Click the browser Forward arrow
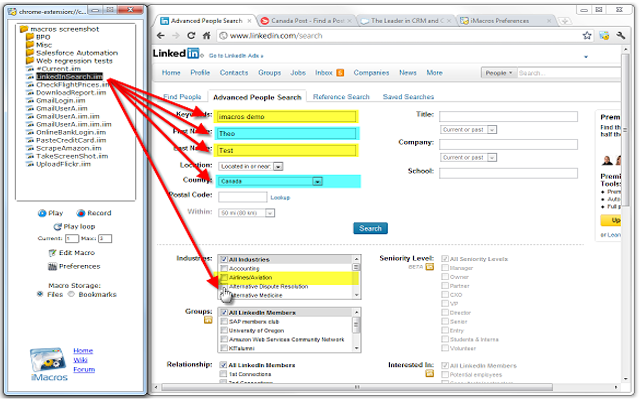 tap(176, 36)
